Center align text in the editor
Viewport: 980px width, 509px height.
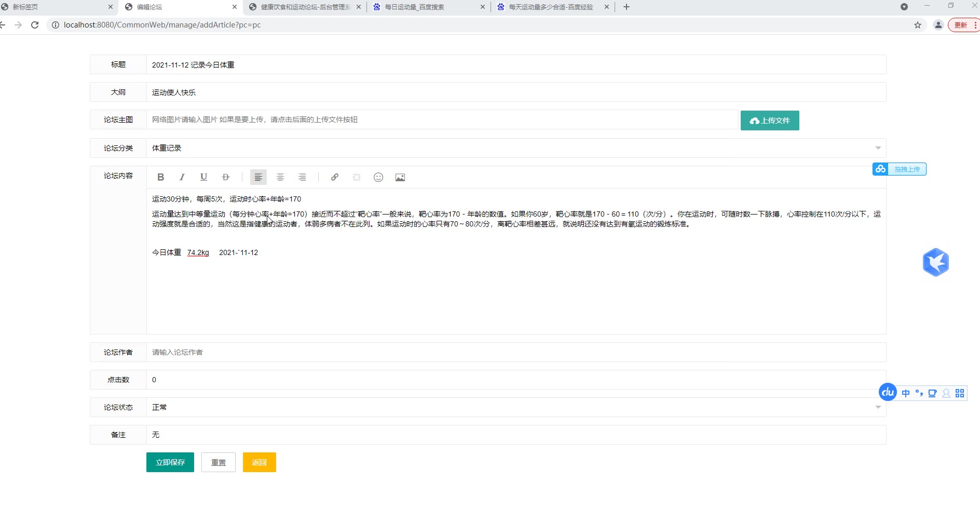tap(280, 177)
